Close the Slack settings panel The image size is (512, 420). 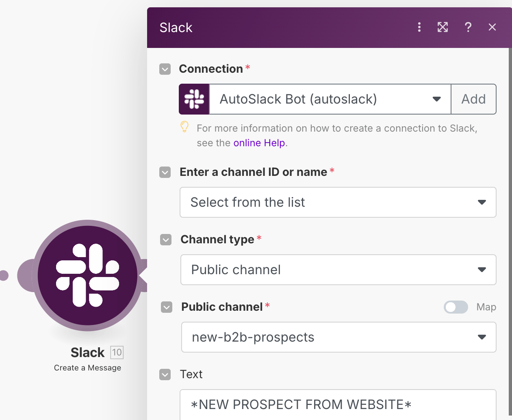tap(492, 27)
